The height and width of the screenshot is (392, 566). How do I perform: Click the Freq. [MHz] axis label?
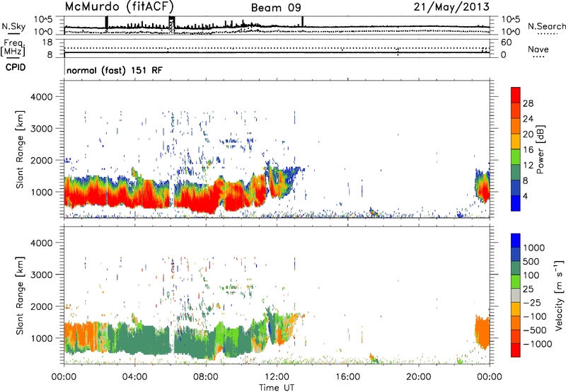pyautogui.click(x=13, y=47)
